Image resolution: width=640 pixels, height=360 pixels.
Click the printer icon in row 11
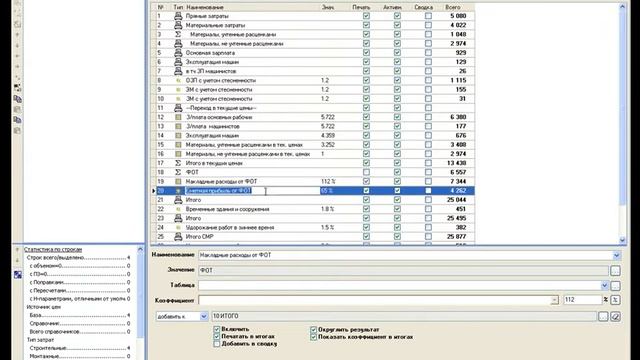[x=178, y=108]
